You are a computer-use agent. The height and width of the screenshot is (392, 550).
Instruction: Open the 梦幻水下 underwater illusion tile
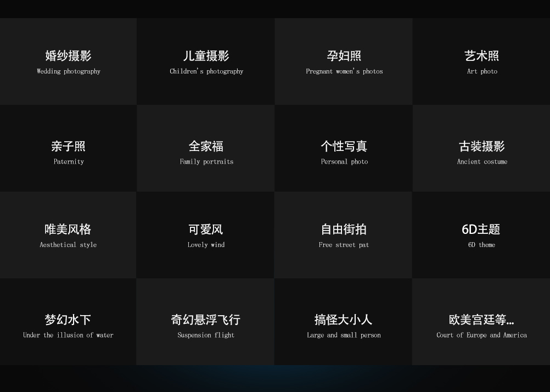[x=68, y=322]
